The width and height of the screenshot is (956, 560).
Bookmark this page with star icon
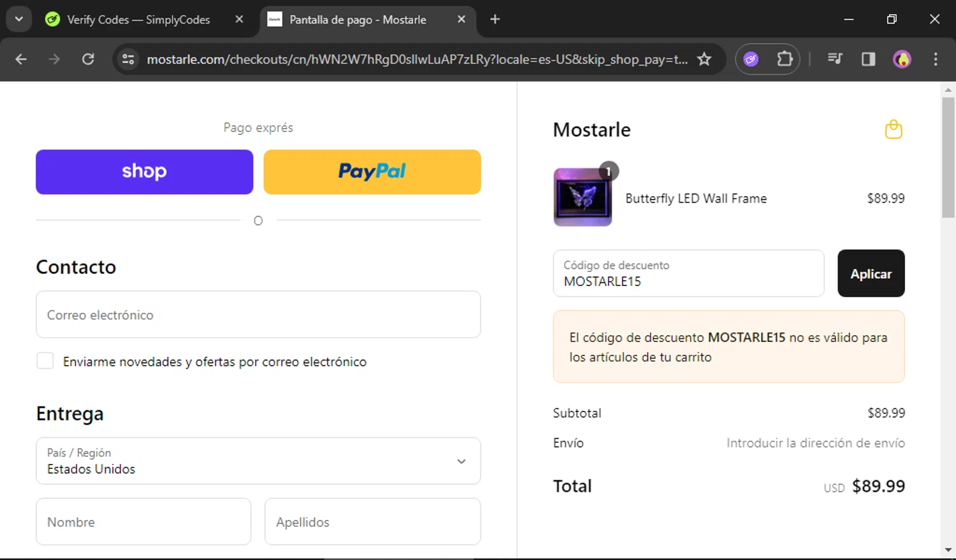click(x=704, y=59)
